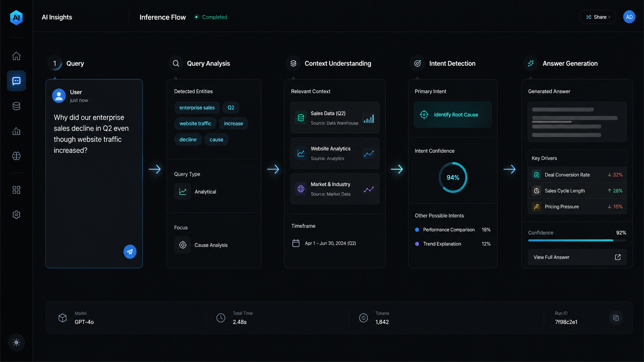Open View Full Answer
The height and width of the screenshot is (362, 644).
coord(577,257)
